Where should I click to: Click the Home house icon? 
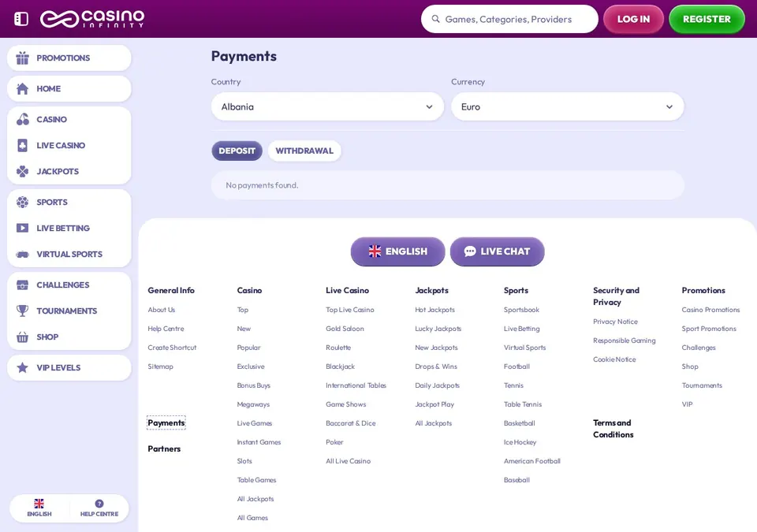(22, 88)
